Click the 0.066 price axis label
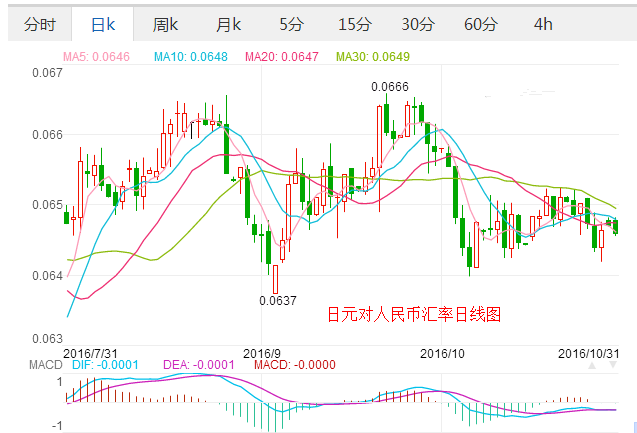Viewport: 637px width, 433px height. [48, 134]
